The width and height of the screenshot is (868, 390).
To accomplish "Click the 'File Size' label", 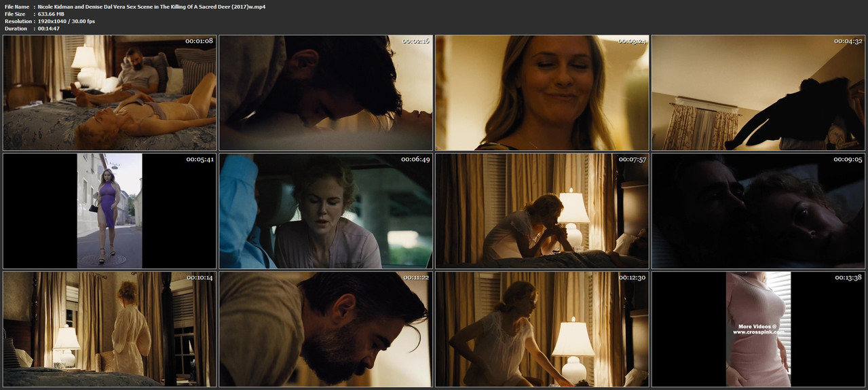I will pos(15,14).
